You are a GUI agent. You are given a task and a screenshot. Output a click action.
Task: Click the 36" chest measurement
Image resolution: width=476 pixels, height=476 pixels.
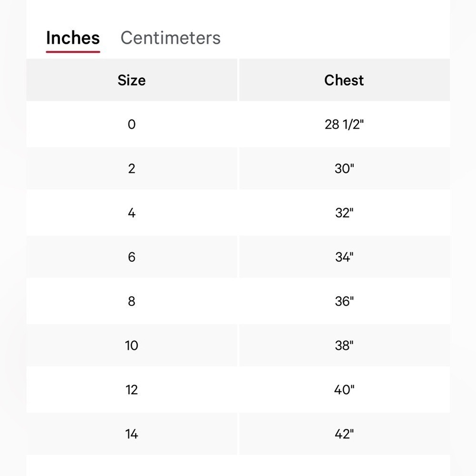(x=344, y=301)
